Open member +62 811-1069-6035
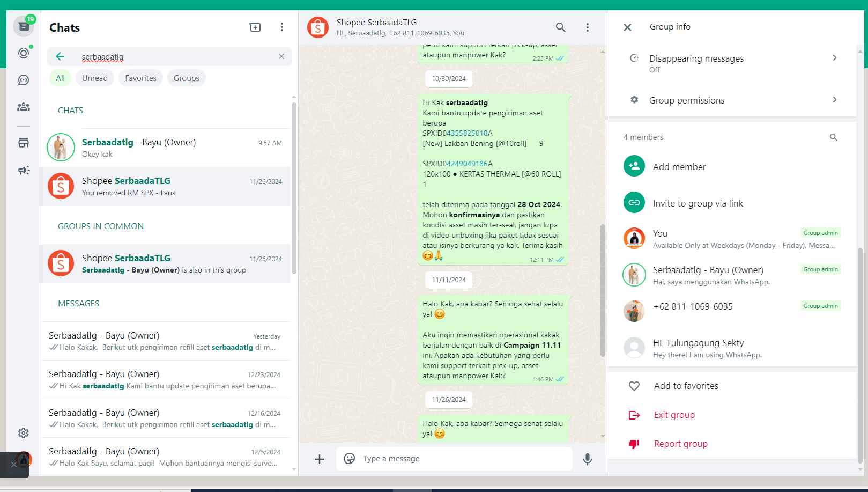This screenshot has width=868, height=492. click(732, 311)
